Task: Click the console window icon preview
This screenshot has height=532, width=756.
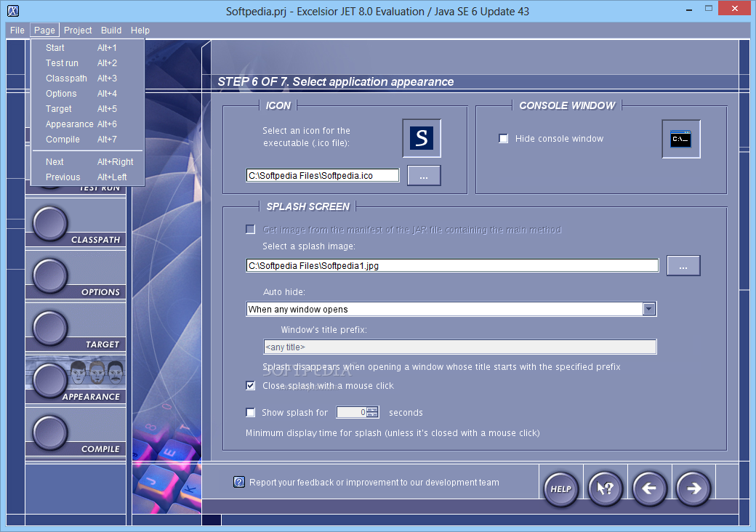Action: tap(681, 139)
